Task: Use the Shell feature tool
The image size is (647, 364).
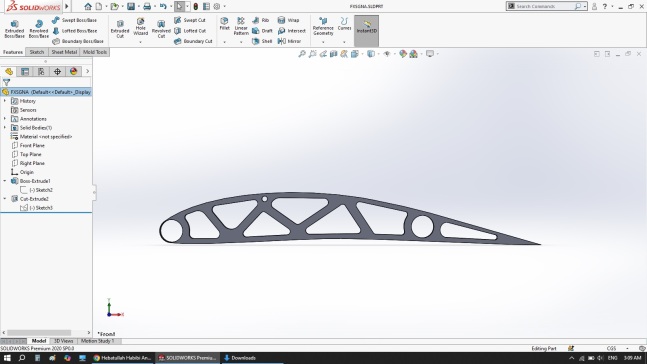Action: coord(262,41)
